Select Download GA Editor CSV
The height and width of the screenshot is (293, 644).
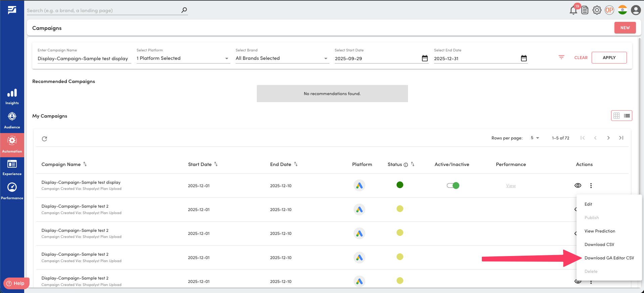(609, 258)
